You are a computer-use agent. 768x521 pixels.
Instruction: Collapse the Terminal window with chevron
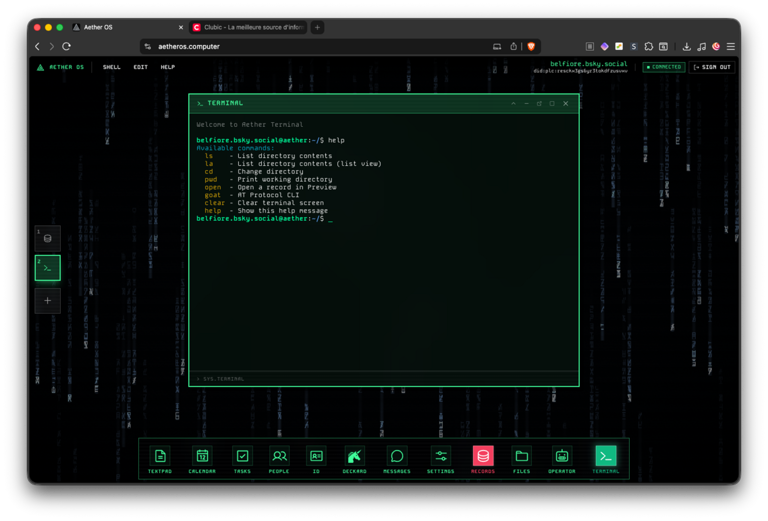(x=513, y=103)
